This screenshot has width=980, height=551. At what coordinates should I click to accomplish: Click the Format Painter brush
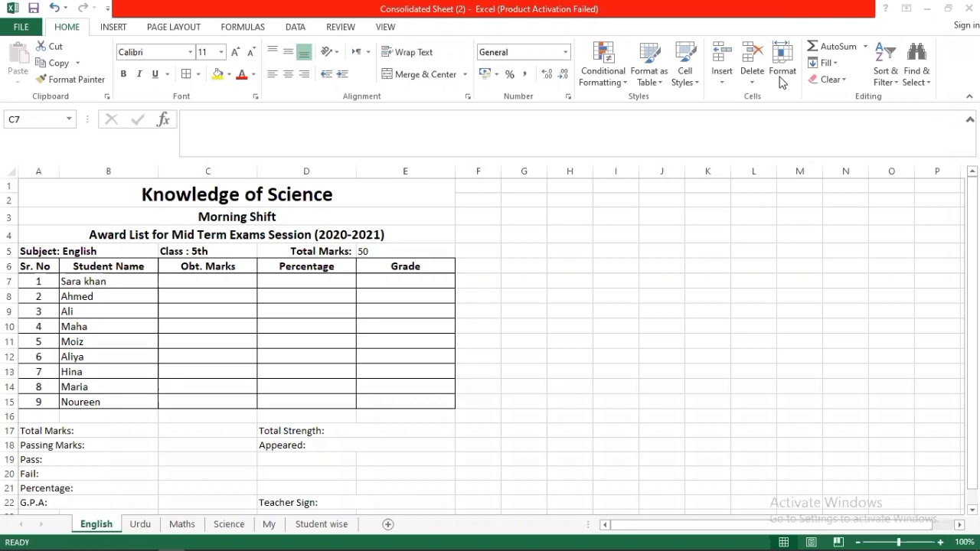pos(70,80)
